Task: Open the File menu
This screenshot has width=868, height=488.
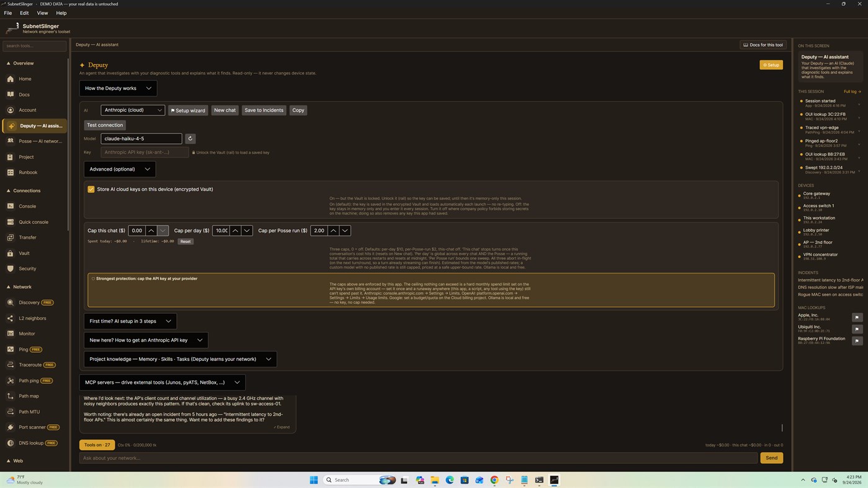Action: tap(8, 13)
